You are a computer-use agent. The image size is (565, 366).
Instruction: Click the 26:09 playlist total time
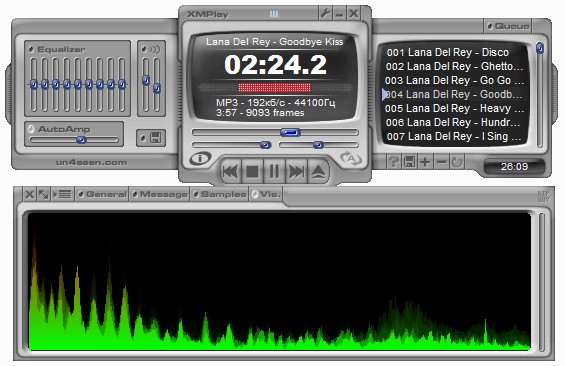click(514, 167)
